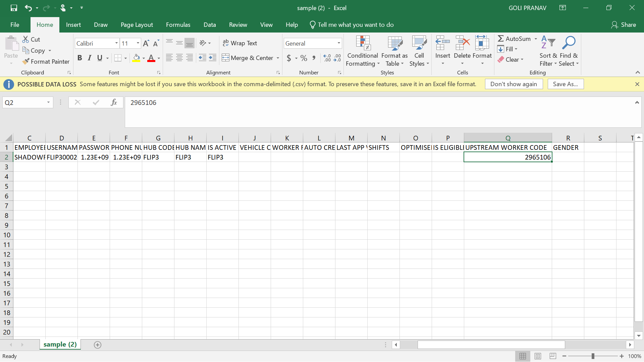
Task: Click the Share button
Action: [x=623, y=25]
